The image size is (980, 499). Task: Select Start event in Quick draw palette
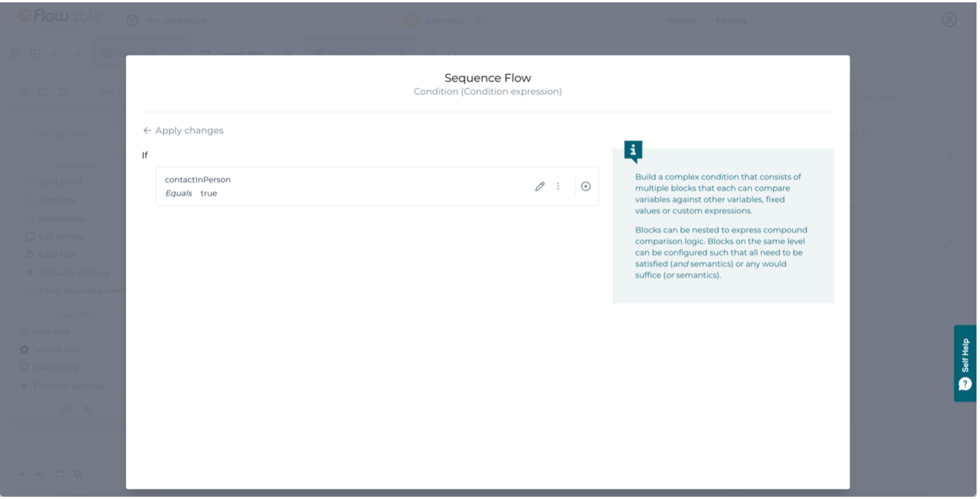tap(59, 182)
